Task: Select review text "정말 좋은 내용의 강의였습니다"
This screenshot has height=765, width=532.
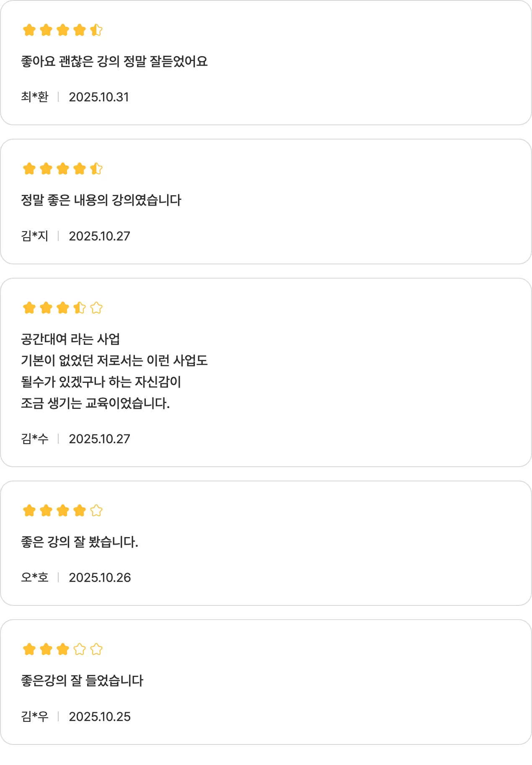Action: pos(101,200)
